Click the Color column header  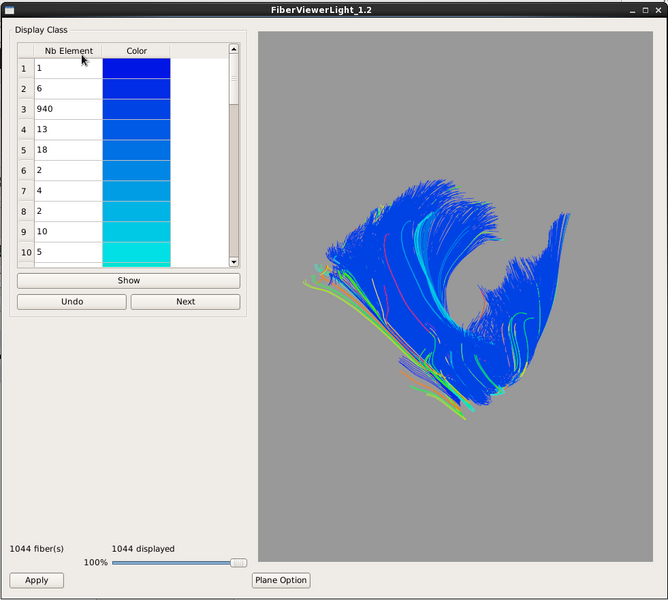[x=136, y=51]
